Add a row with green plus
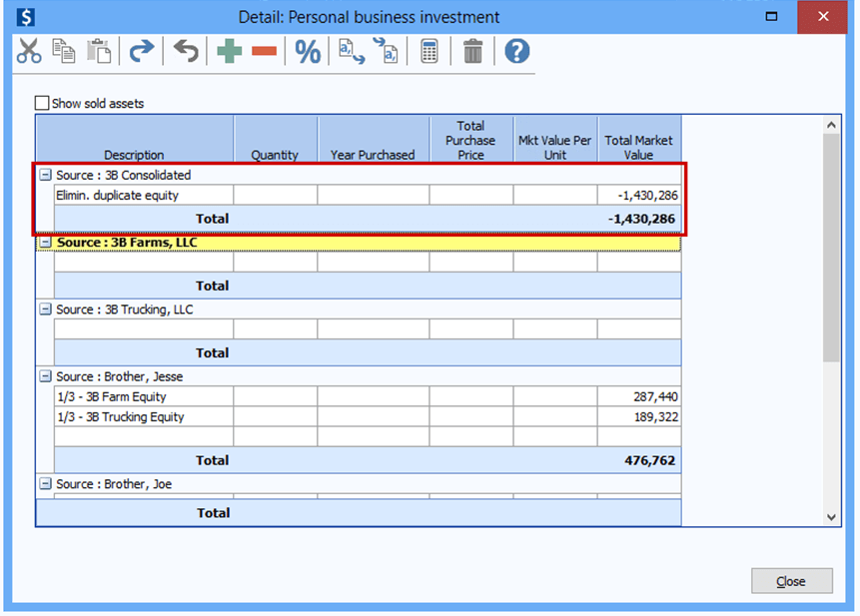 pyautogui.click(x=230, y=52)
